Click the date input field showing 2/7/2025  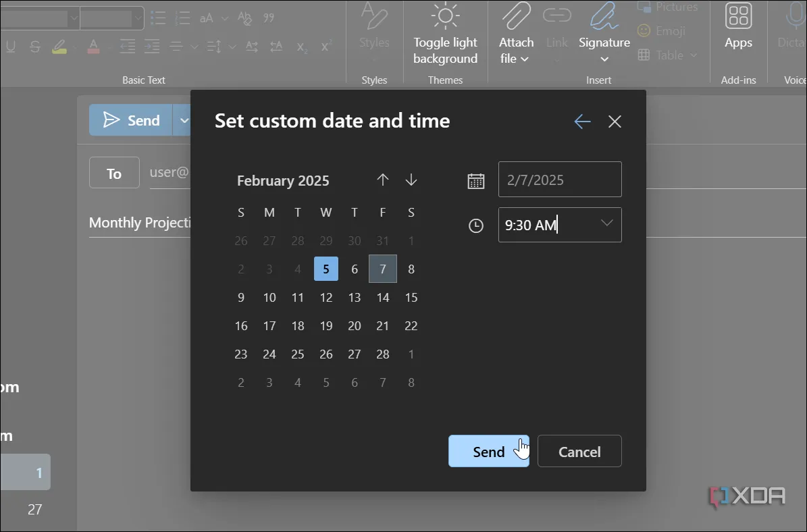(559, 180)
